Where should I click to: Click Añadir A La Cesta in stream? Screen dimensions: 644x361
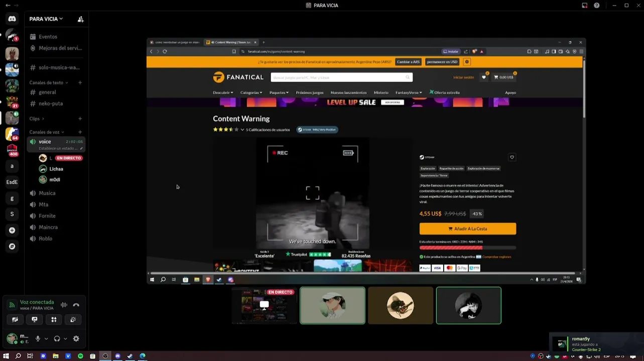(x=468, y=229)
